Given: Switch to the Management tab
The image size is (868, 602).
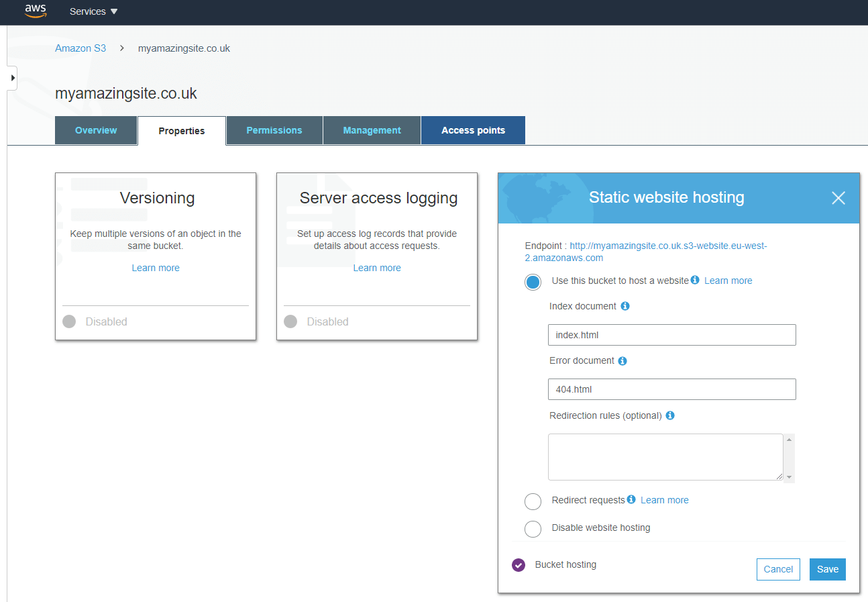Looking at the screenshot, I should coord(372,130).
